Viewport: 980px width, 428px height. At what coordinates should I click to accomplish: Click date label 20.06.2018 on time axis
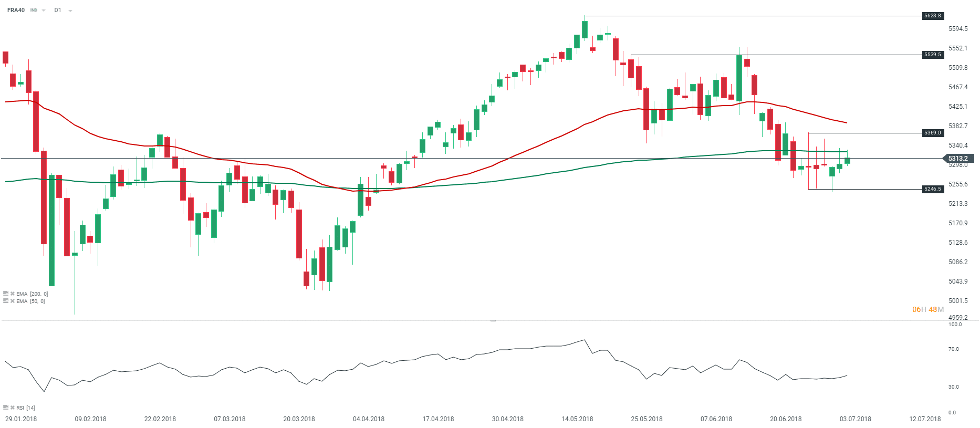pos(786,419)
